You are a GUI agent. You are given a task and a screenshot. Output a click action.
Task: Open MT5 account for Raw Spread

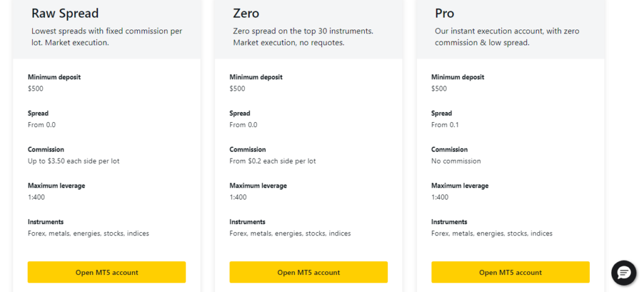tap(107, 272)
